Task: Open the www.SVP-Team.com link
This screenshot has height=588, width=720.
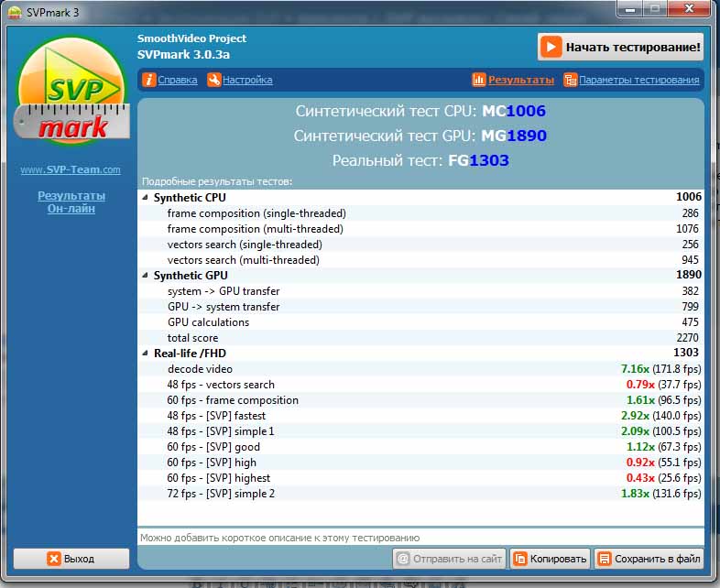Action: (x=71, y=169)
